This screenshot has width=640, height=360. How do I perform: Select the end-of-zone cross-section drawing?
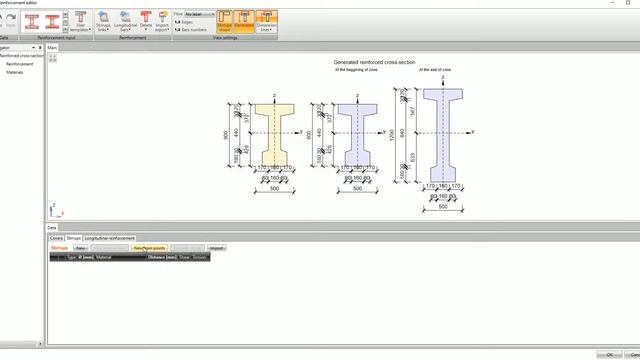tap(443, 135)
